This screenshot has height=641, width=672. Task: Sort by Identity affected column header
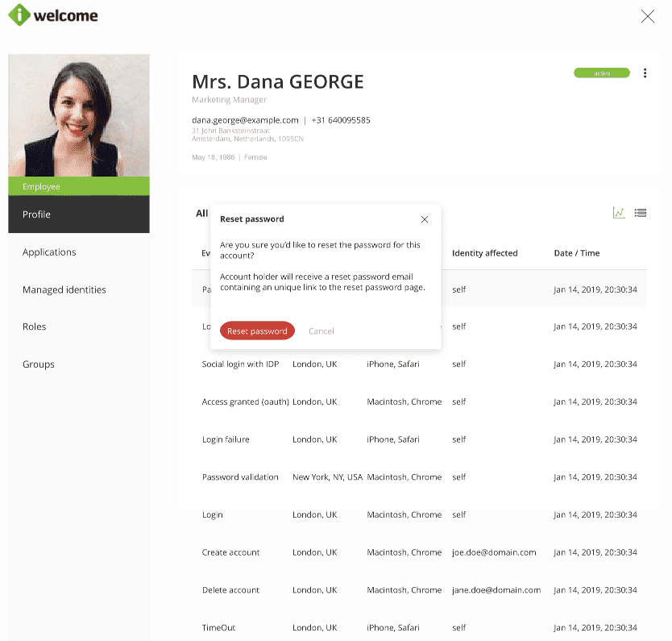click(x=484, y=253)
